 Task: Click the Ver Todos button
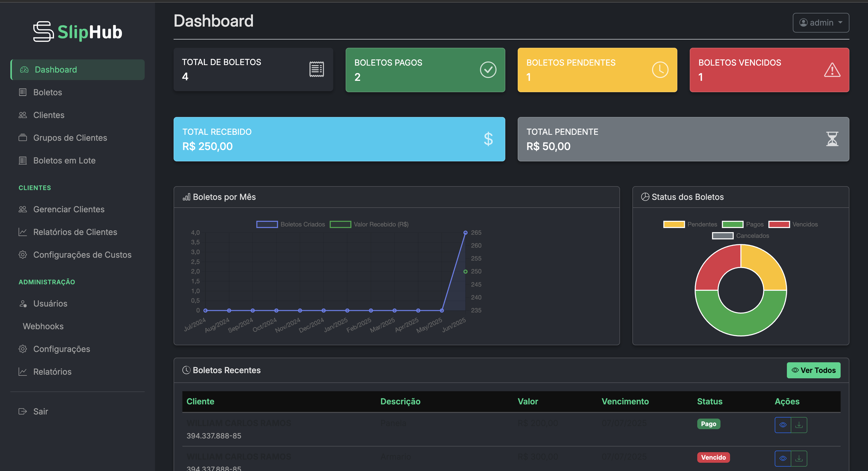point(813,370)
